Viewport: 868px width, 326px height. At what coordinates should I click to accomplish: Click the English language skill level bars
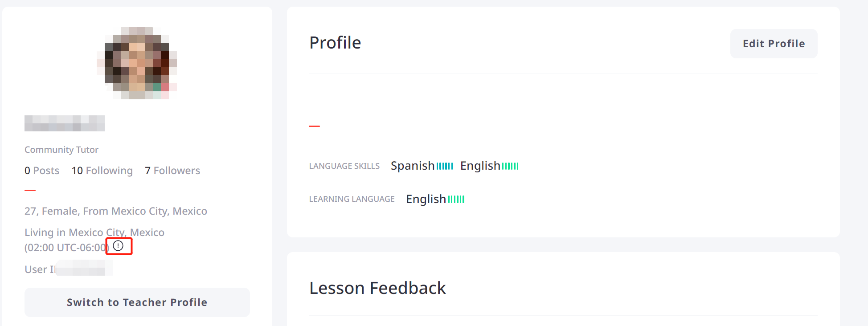[510, 166]
